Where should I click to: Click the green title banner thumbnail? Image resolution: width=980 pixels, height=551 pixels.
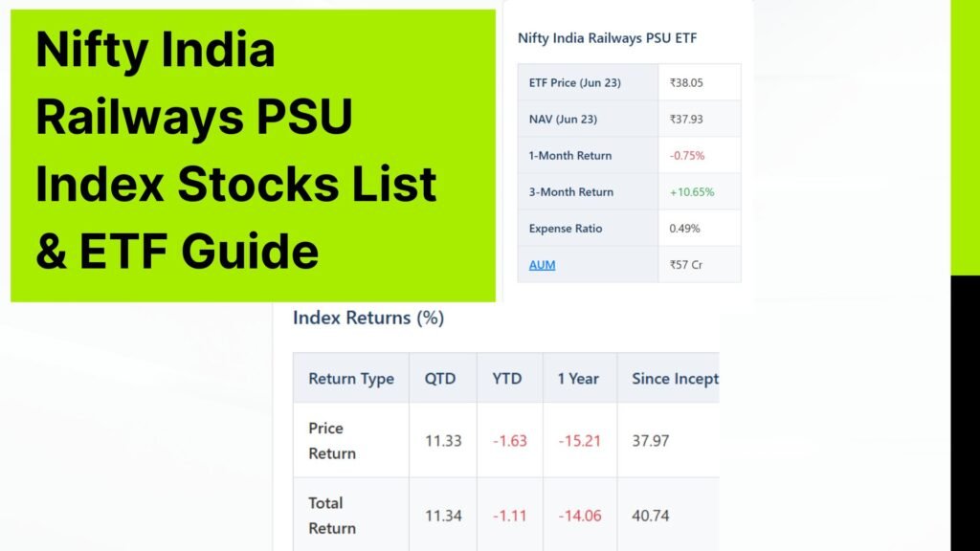[253, 156]
